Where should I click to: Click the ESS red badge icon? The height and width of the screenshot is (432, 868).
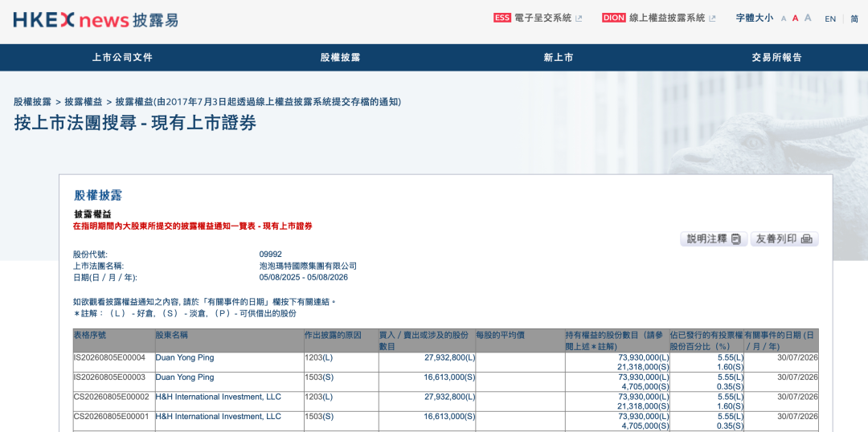(502, 18)
